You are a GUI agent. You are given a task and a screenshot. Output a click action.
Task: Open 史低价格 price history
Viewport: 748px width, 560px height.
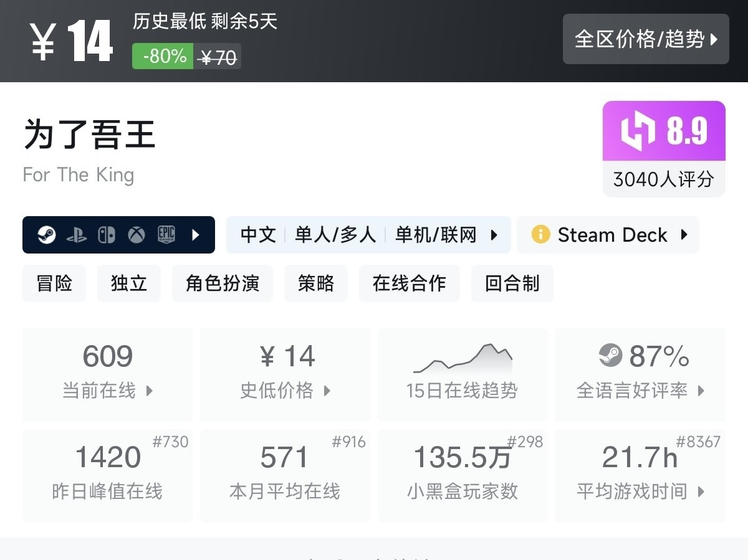coord(285,374)
